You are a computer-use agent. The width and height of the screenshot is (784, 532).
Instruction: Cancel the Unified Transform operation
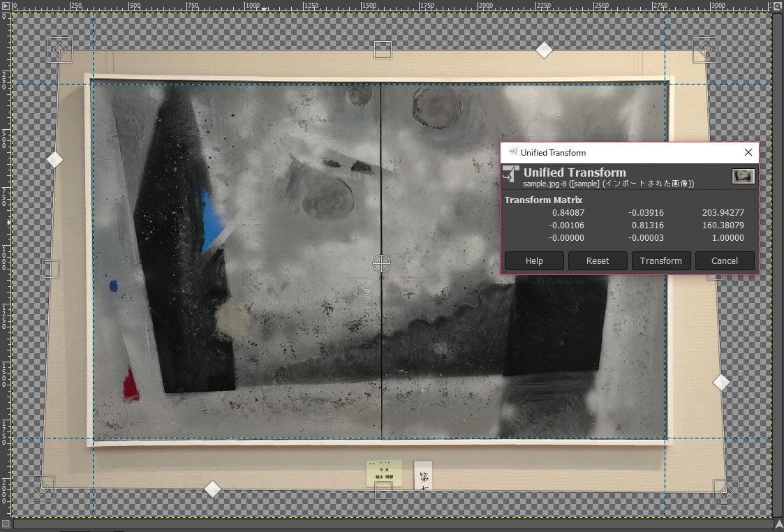click(725, 260)
